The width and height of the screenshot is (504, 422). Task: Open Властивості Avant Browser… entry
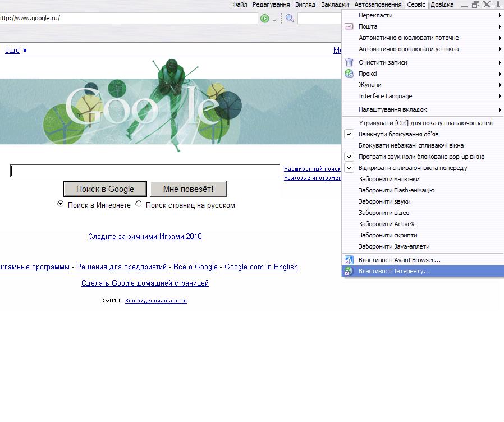[x=423, y=260]
